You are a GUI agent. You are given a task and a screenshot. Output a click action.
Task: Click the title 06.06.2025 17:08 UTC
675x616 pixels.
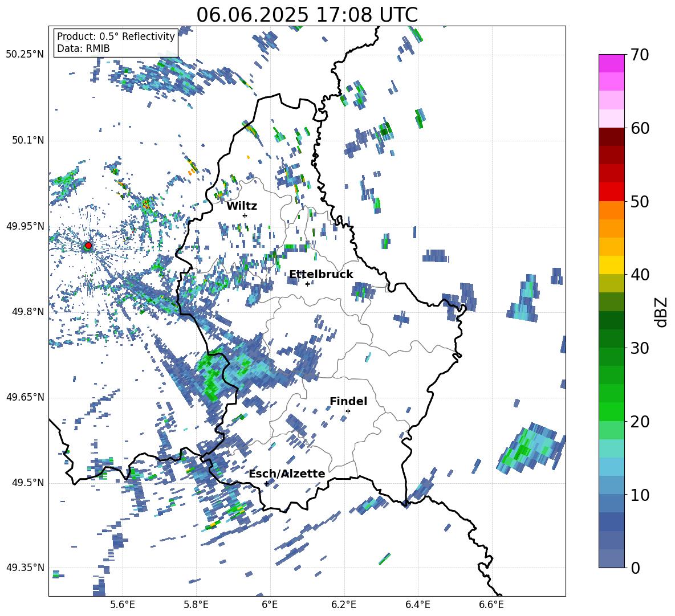pos(307,15)
